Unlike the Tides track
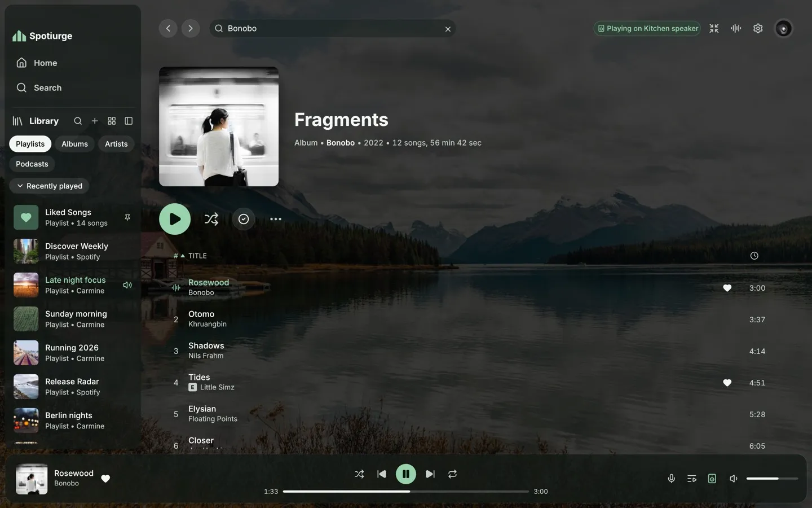This screenshot has width=812, height=508. (x=727, y=383)
